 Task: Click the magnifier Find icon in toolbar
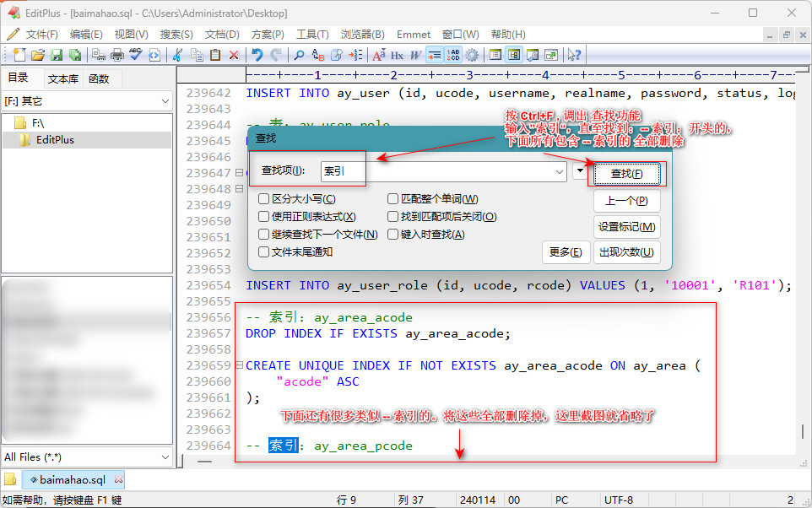299,55
